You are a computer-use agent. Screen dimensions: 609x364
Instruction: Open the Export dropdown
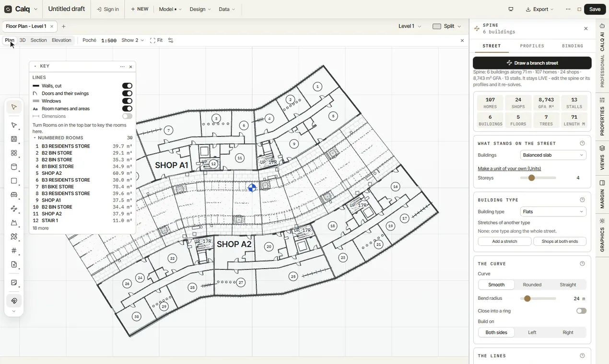coord(539,9)
